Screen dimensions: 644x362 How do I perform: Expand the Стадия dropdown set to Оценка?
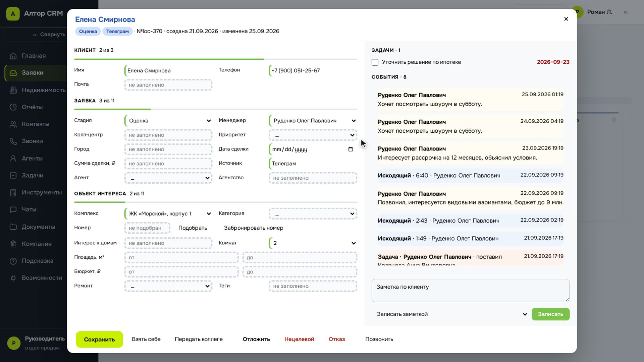(168, 121)
